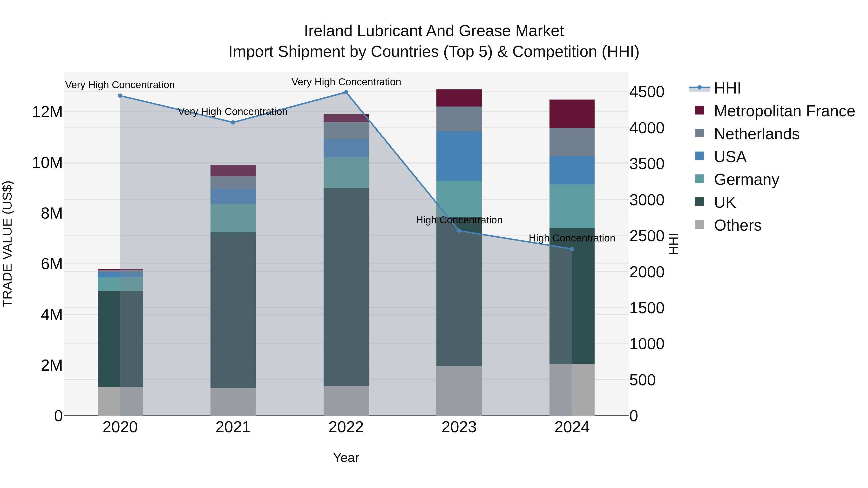This screenshot has height=488, width=868.
Task: Click the 'High Concentration' label near 2023
Action: pyautogui.click(x=459, y=220)
